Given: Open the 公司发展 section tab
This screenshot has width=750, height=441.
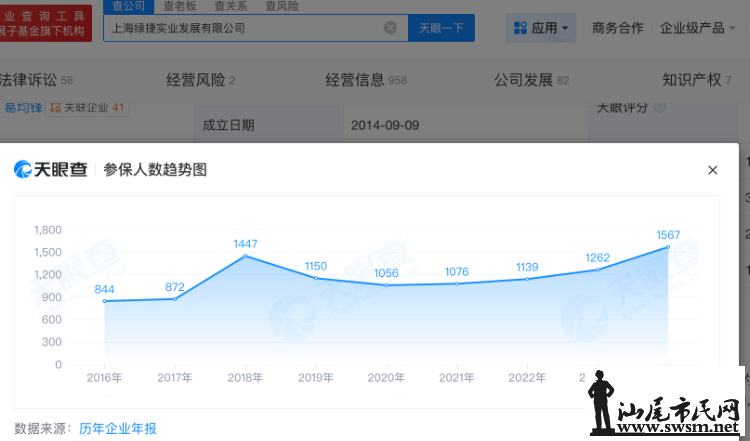Looking at the screenshot, I should point(531,80).
